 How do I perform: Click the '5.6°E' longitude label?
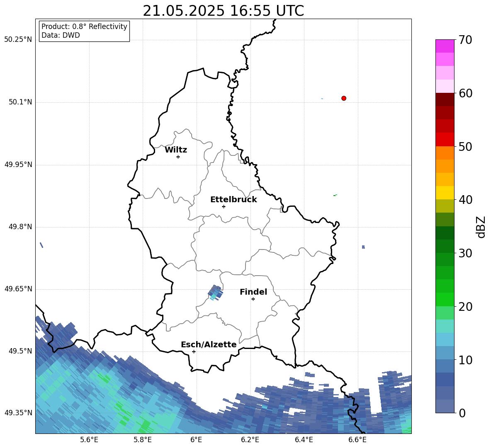pos(89,440)
